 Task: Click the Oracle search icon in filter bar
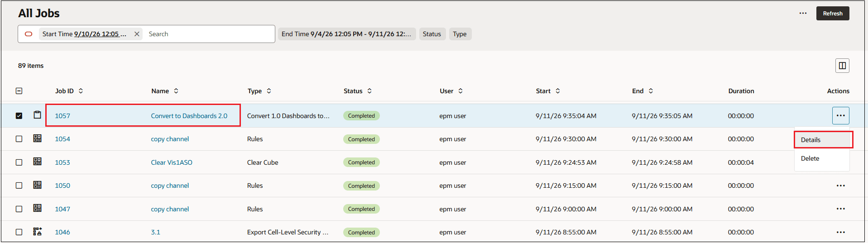(x=29, y=34)
